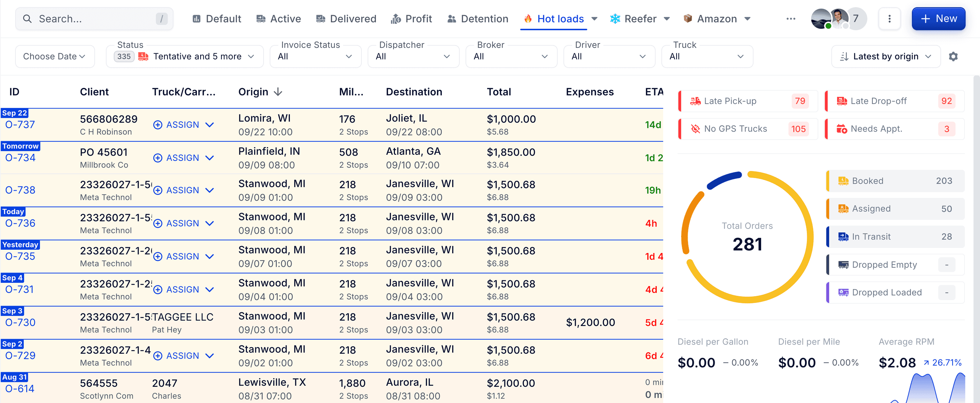Switch to the Detention tab
Screen dimensions: 980x403
pos(477,19)
